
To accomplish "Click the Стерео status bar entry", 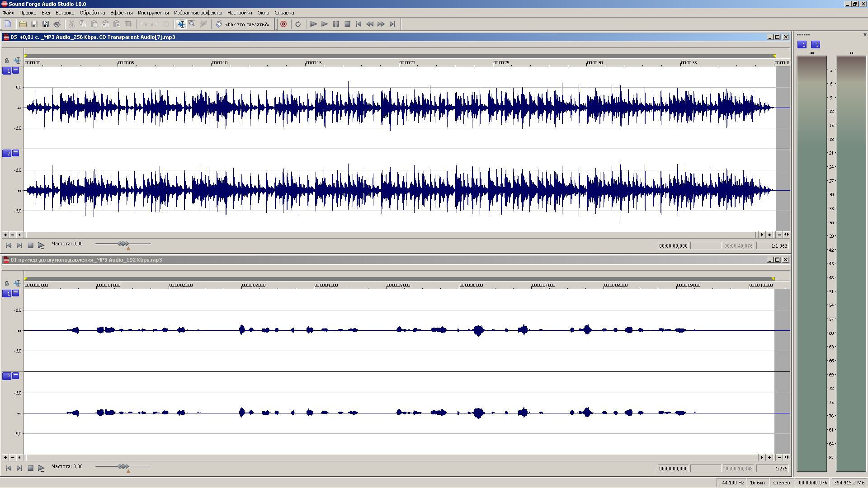I will [x=782, y=483].
